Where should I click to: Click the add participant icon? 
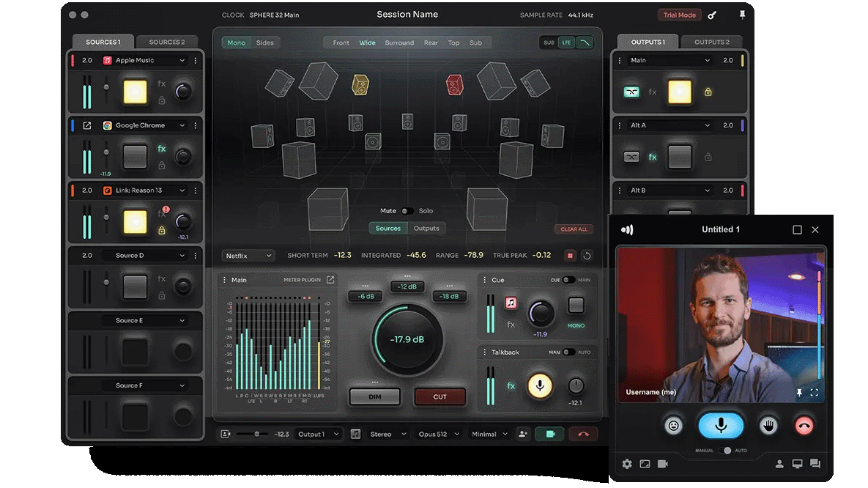coord(523,434)
